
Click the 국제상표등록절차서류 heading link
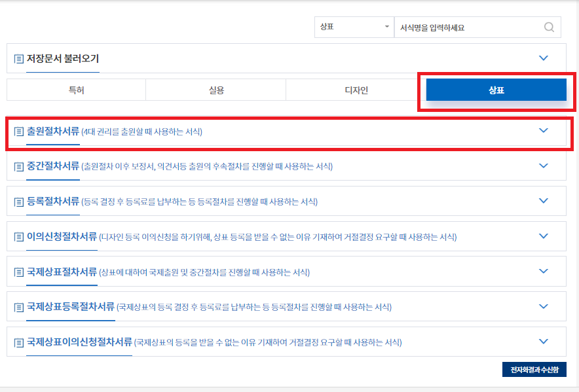pyautogui.click(x=71, y=307)
